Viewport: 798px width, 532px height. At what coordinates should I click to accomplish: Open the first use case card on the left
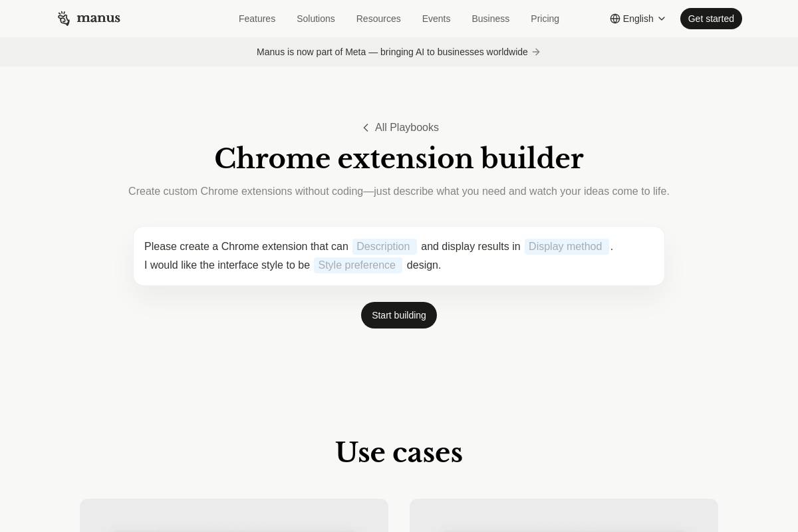click(x=234, y=515)
